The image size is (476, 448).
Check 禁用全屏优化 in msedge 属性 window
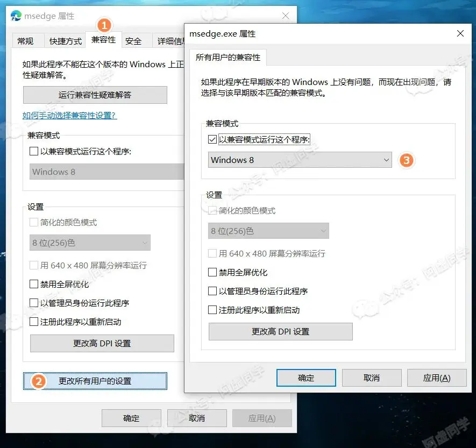[x=34, y=284]
